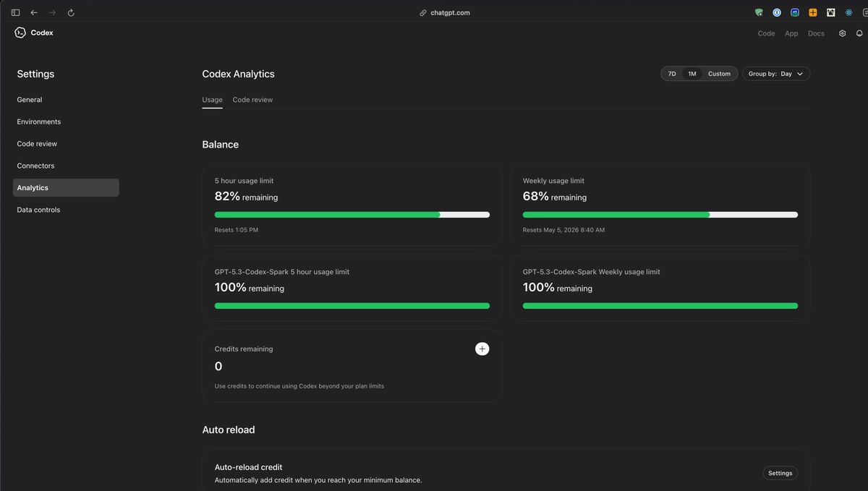
Task: Click the '68% remaining' text
Action: click(x=554, y=197)
